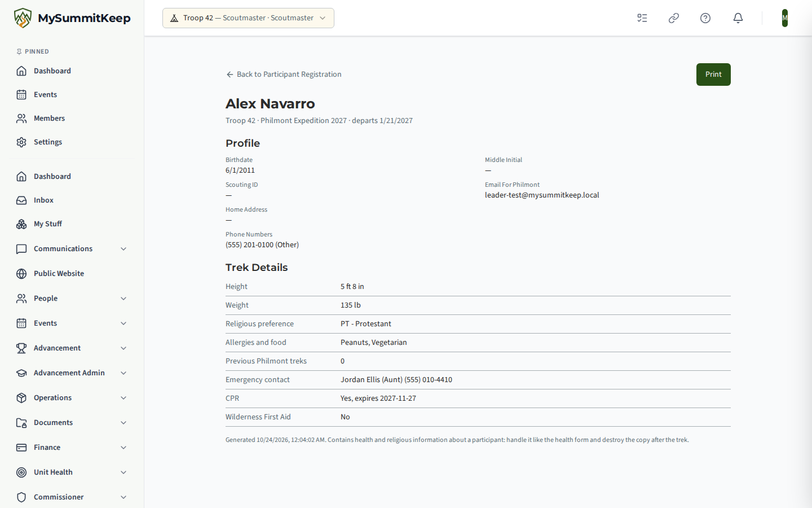Click the chain link icon in the top bar
The image size is (812, 508).
tap(674, 18)
